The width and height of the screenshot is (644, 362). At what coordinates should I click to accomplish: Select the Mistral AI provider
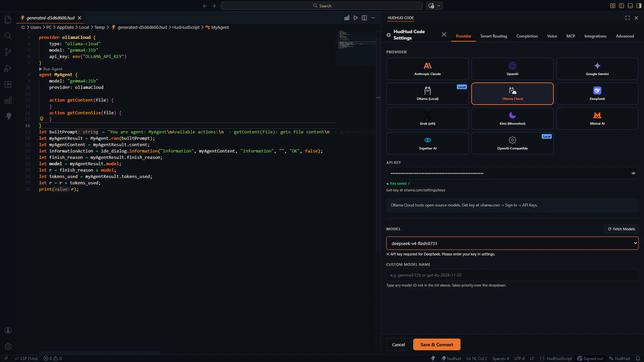pyautogui.click(x=597, y=119)
